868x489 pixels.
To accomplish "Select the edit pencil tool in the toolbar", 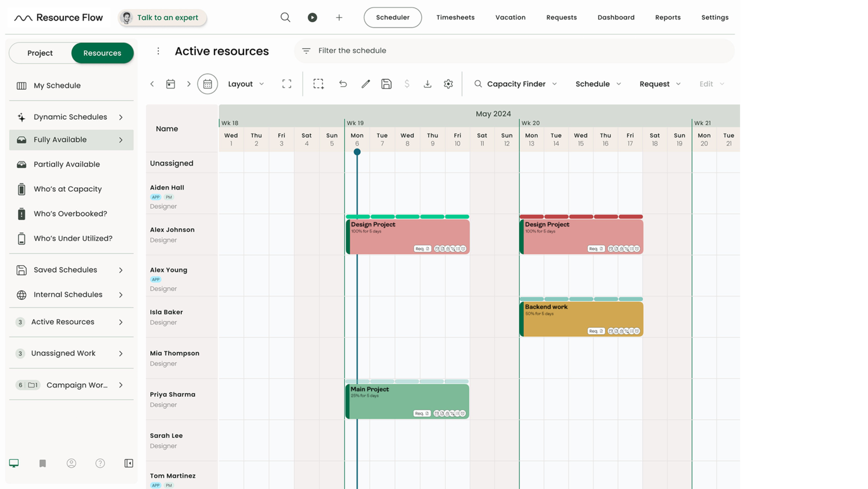I will coord(365,83).
